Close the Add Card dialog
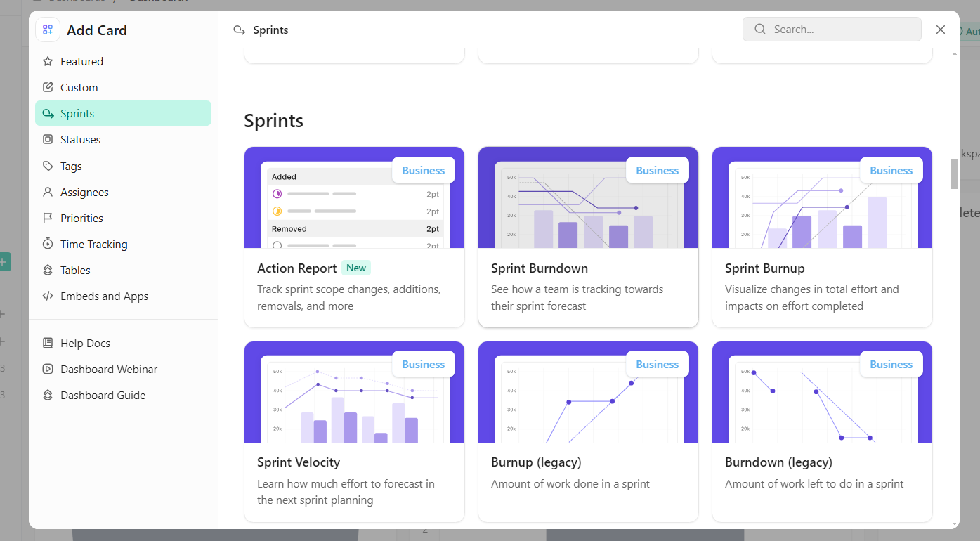The width and height of the screenshot is (980, 541). tap(941, 30)
